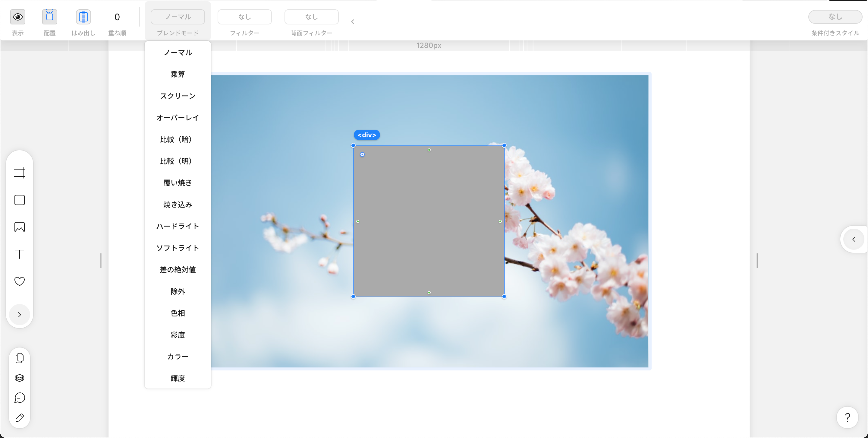
Task: Toggle the 表示 eye visibility icon
Action: pos(17,17)
